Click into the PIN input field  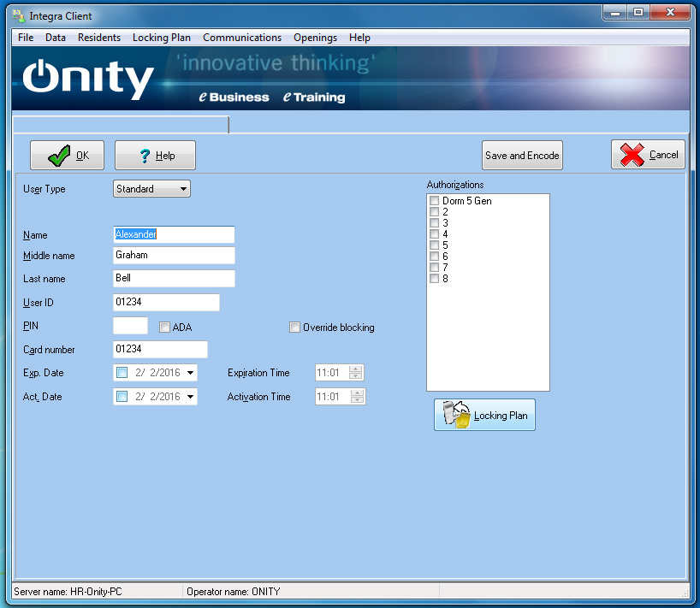tap(130, 326)
